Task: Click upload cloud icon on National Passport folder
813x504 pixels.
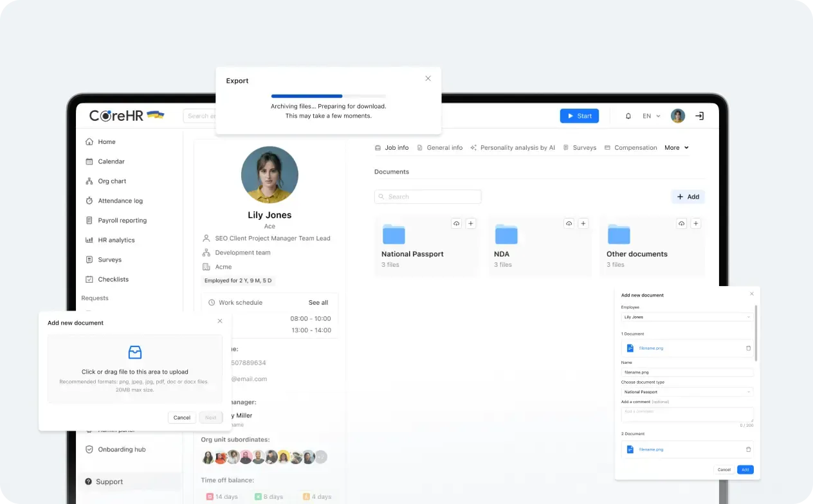Action: click(x=456, y=224)
